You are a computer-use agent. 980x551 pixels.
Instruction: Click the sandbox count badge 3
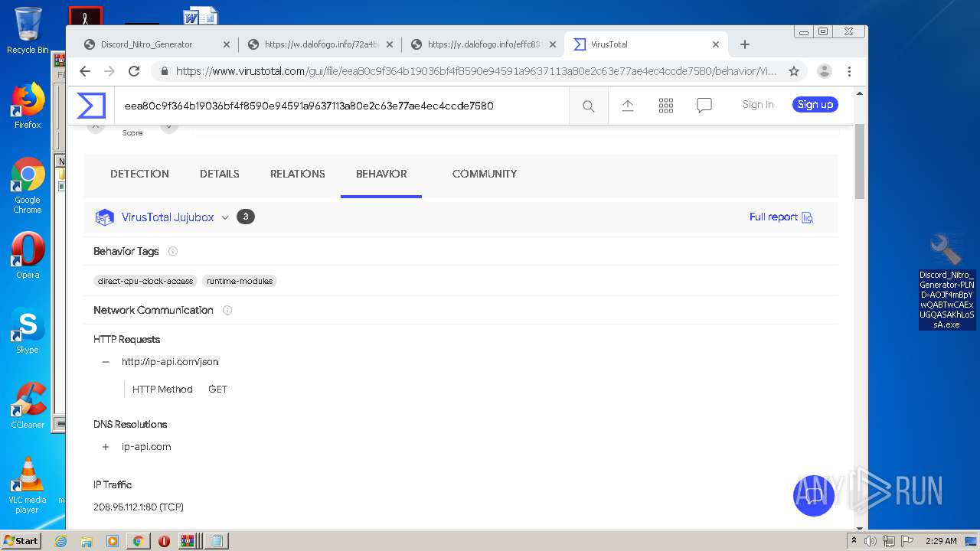(245, 217)
